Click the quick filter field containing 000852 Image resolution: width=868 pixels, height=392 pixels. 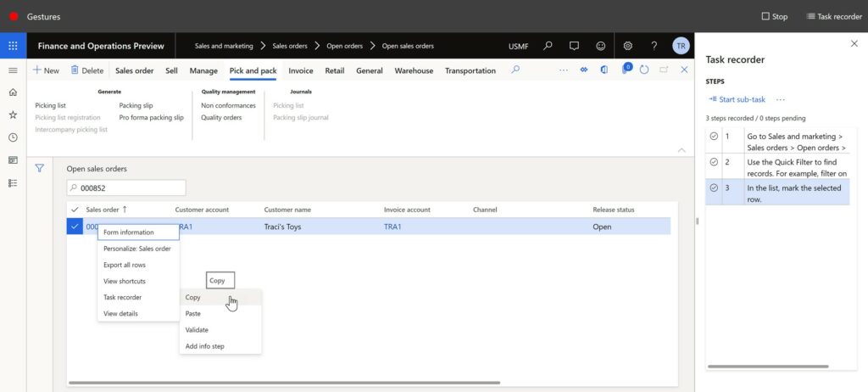tap(126, 188)
